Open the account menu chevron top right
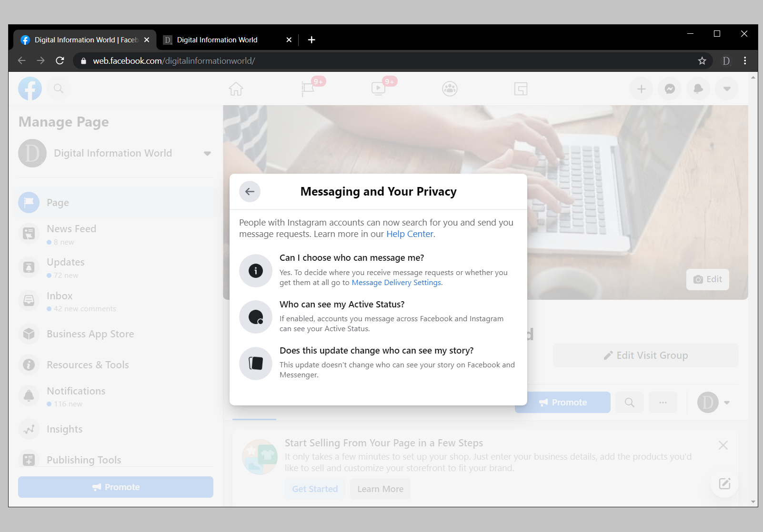This screenshot has height=532, width=763. (x=726, y=89)
